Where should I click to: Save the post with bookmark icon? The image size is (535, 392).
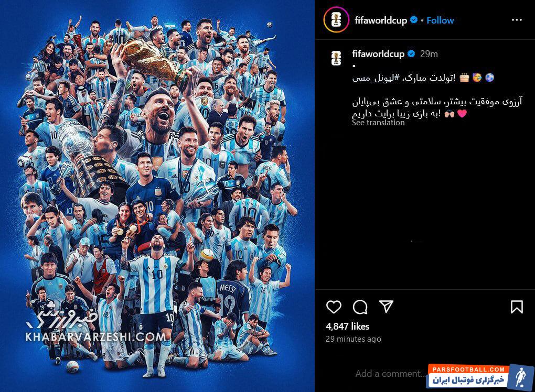(517, 307)
